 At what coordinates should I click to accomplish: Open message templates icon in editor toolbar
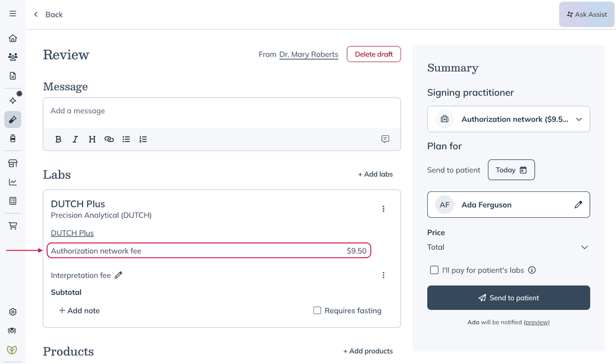(x=386, y=139)
